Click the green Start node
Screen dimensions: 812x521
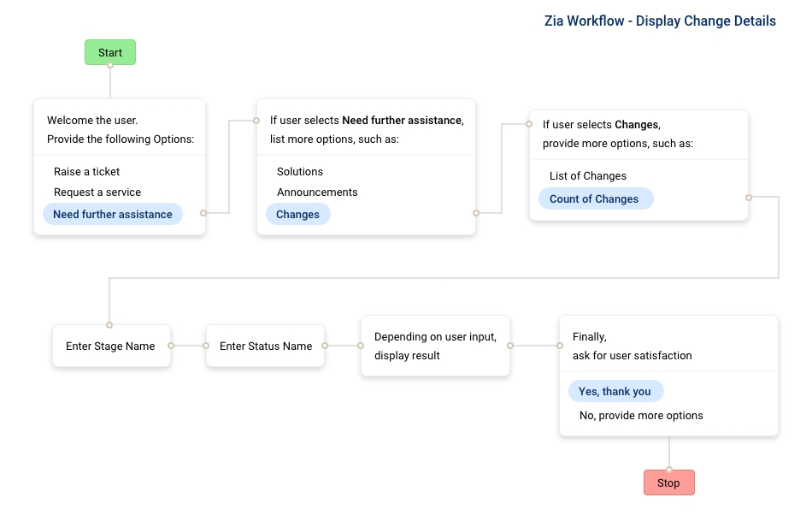pyautogui.click(x=109, y=53)
